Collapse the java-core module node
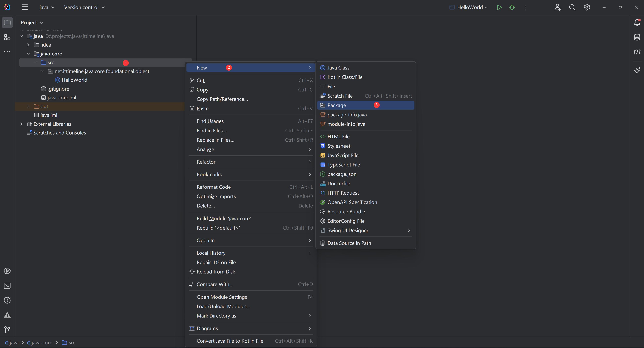This screenshot has width=644, height=348. pyautogui.click(x=29, y=54)
